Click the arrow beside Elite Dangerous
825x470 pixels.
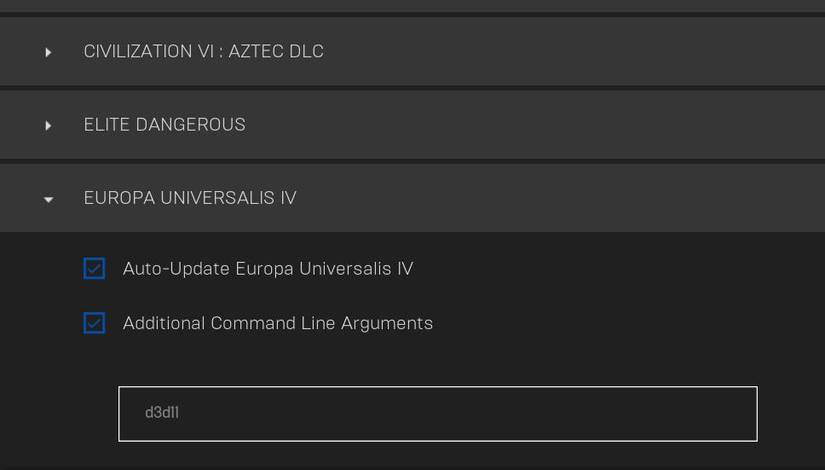point(48,126)
